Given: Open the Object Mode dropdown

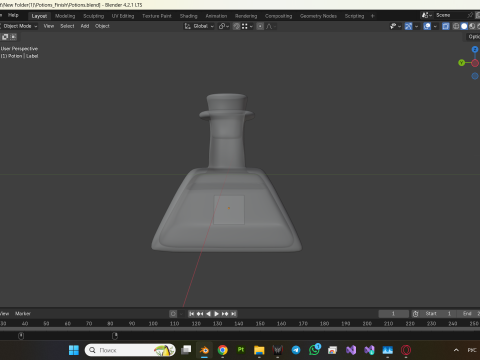Looking at the screenshot, I should pyautogui.click(x=19, y=26).
